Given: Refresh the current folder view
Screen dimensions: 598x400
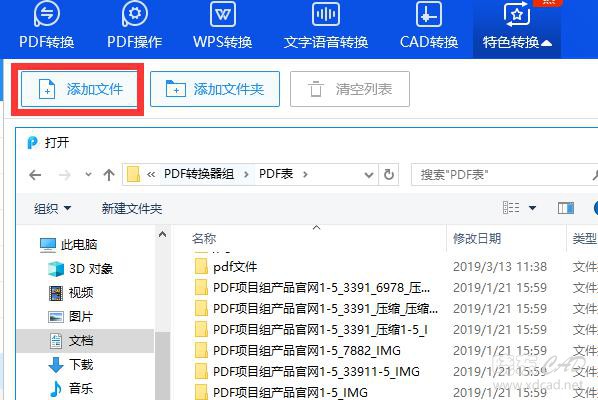Looking at the screenshot, I should point(389,175).
